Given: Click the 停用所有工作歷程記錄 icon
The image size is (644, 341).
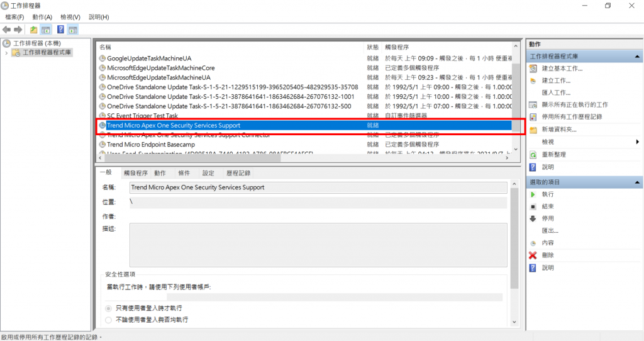Looking at the screenshot, I should (x=533, y=116).
